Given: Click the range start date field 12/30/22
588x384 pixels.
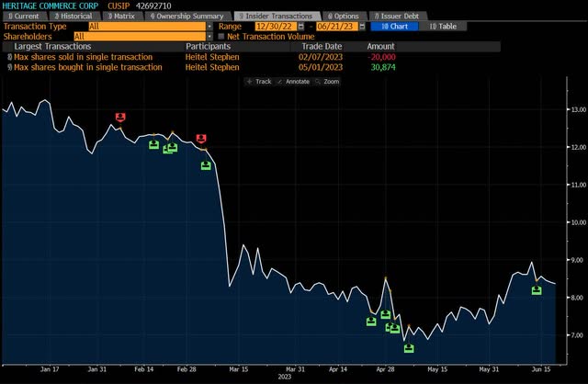Looking at the screenshot, I should (x=276, y=27).
